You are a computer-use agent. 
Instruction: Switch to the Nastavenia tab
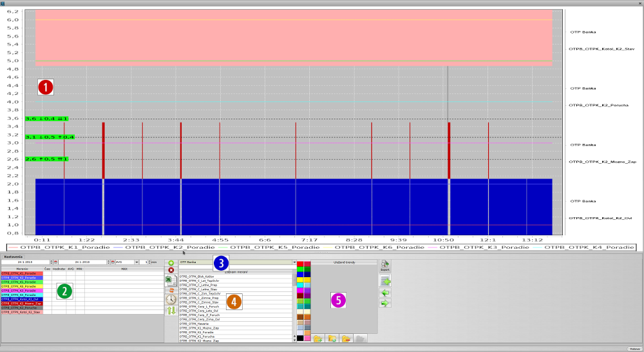(12, 256)
